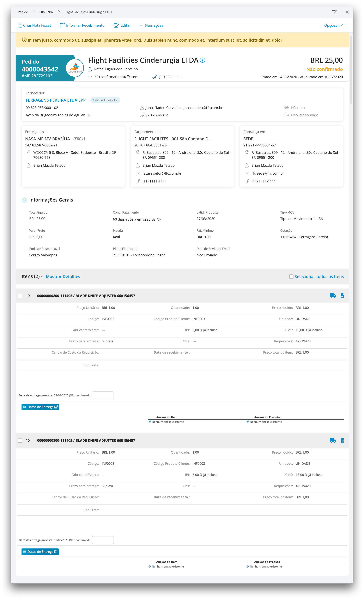This screenshot has width=364, height=599.
Task: Click location pin in Entrega em card
Action: (x=28, y=152)
